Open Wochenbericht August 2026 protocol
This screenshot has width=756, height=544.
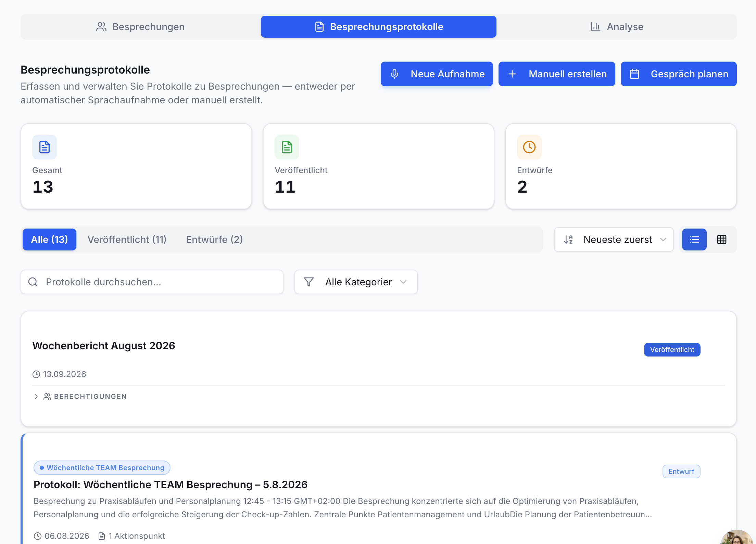pyautogui.click(x=103, y=346)
